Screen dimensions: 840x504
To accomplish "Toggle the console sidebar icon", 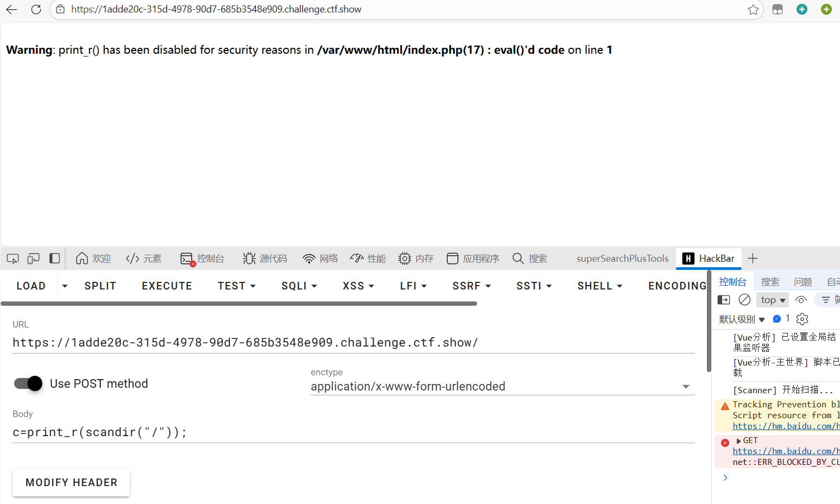I will [724, 300].
